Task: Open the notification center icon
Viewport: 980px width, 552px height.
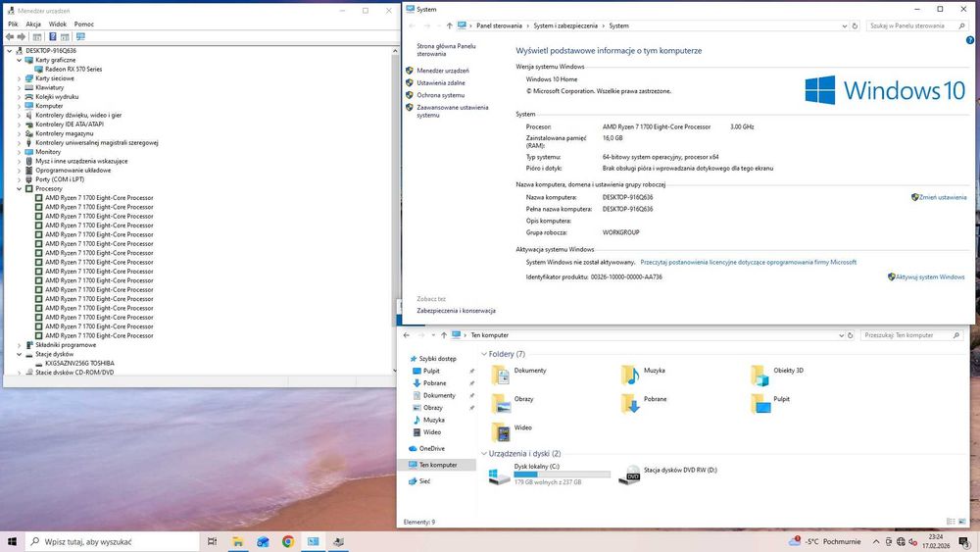Action: [x=964, y=542]
